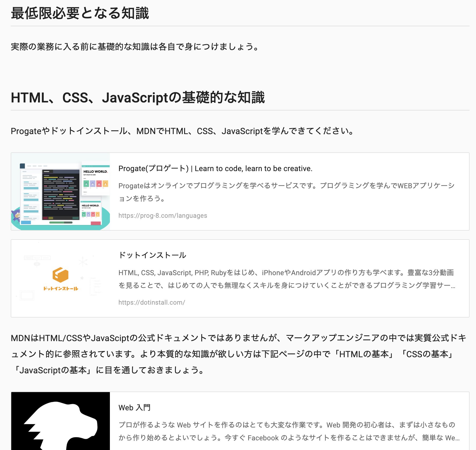Image resolution: width=476 pixels, height=450 pixels.
Task: Click paragraph starting Progateやドットインストール
Action: tap(183, 131)
